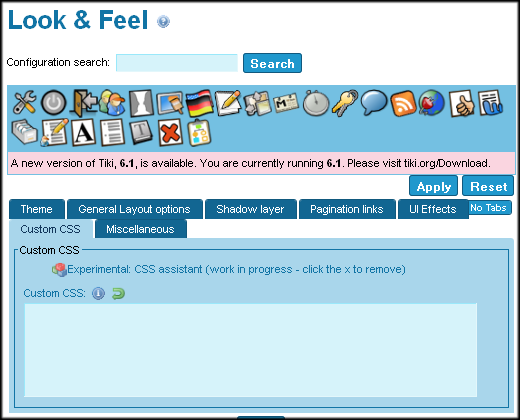Click the help icon beside Look & Feel
520x420 pixels.
point(163,22)
